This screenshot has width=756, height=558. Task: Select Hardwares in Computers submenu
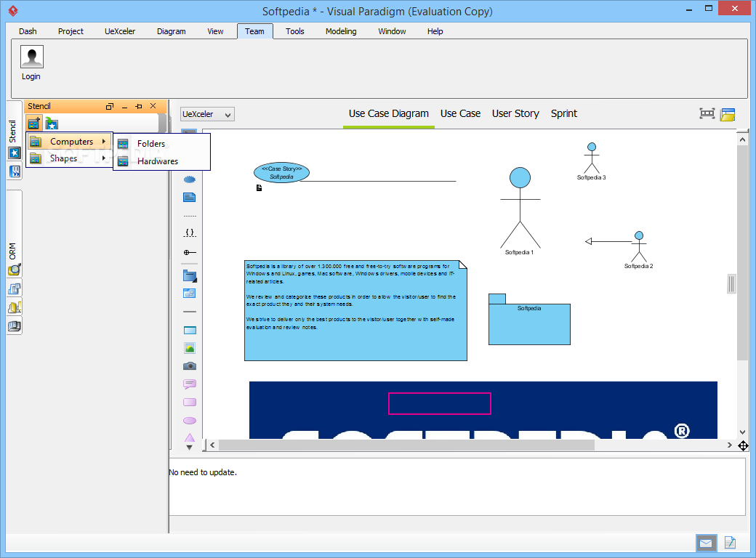coord(161,161)
